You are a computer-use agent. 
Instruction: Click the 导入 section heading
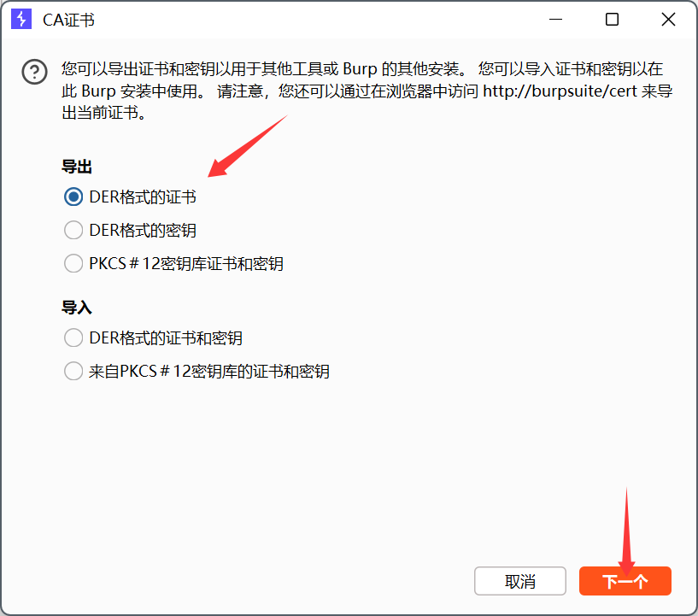click(x=77, y=308)
